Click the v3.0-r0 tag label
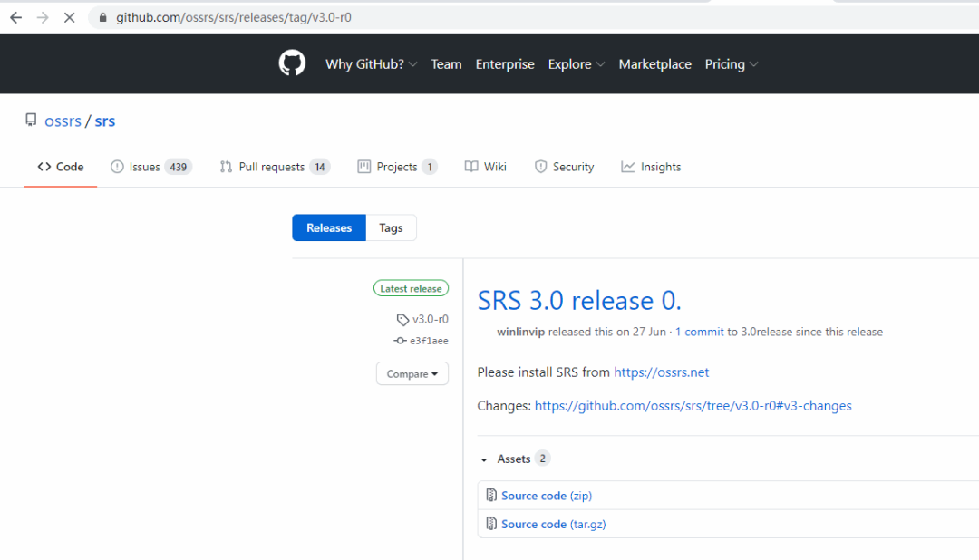This screenshot has width=979, height=560. [431, 319]
